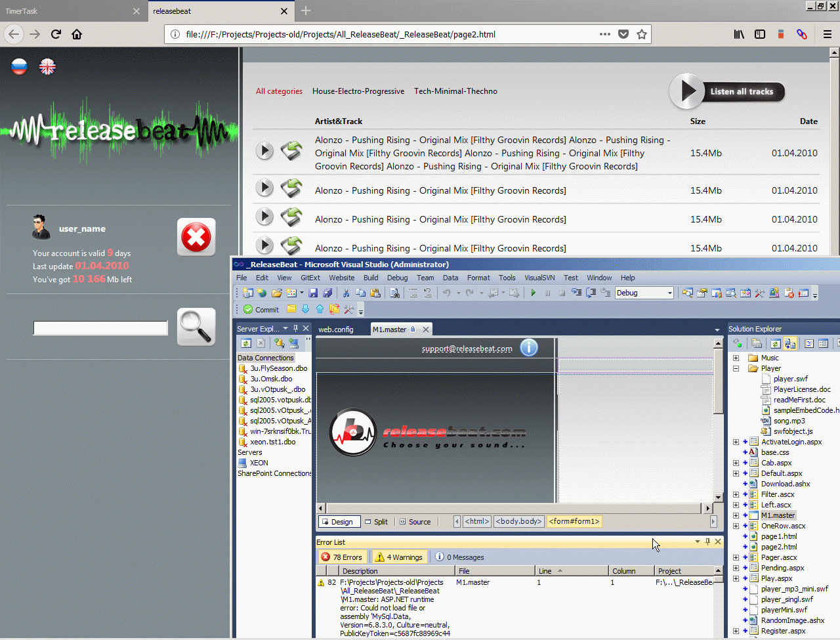
Task: Click the SVN Update down-arrow icon
Action: click(305, 309)
